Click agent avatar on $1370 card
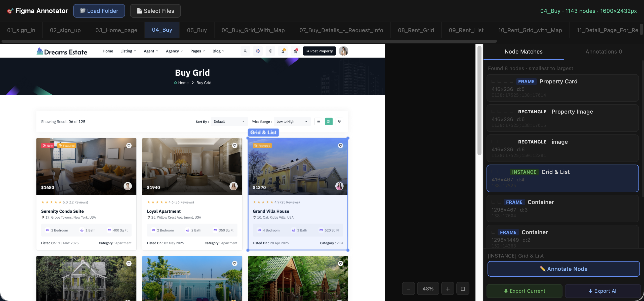The width and height of the screenshot is (644, 301). coord(339,186)
